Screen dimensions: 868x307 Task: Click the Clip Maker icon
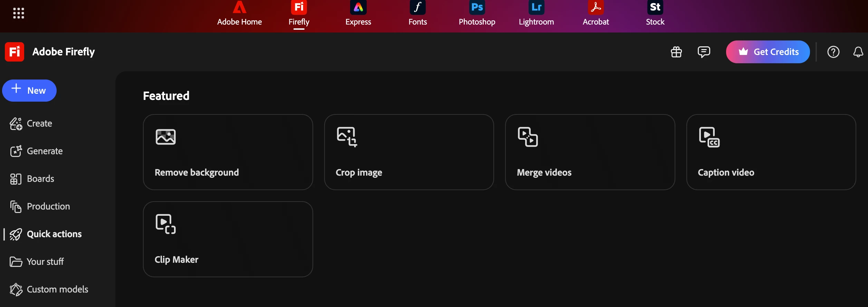pos(166,224)
